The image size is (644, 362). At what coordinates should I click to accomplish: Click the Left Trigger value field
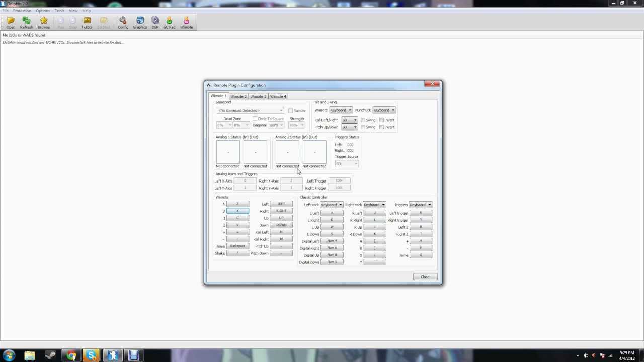pyautogui.click(x=339, y=181)
